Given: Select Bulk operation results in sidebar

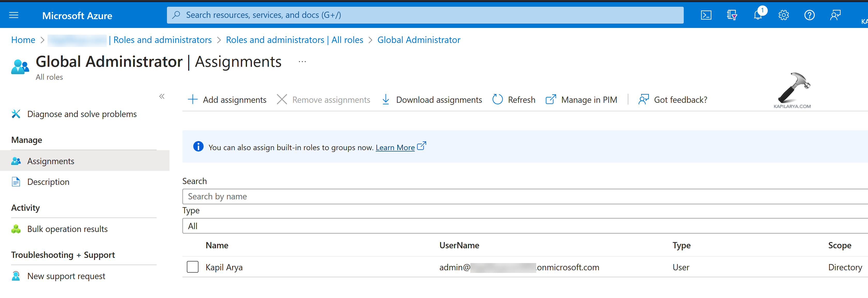Looking at the screenshot, I should click(67, 229).
